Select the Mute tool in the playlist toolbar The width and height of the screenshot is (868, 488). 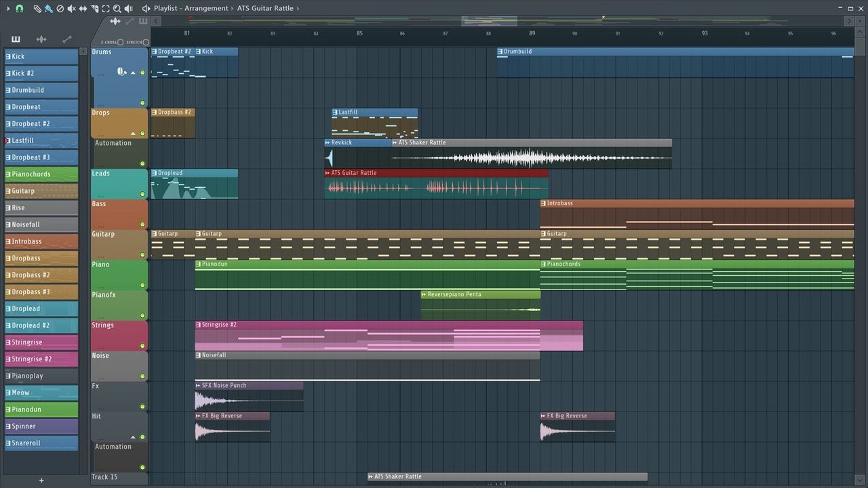tap(71, 8)
